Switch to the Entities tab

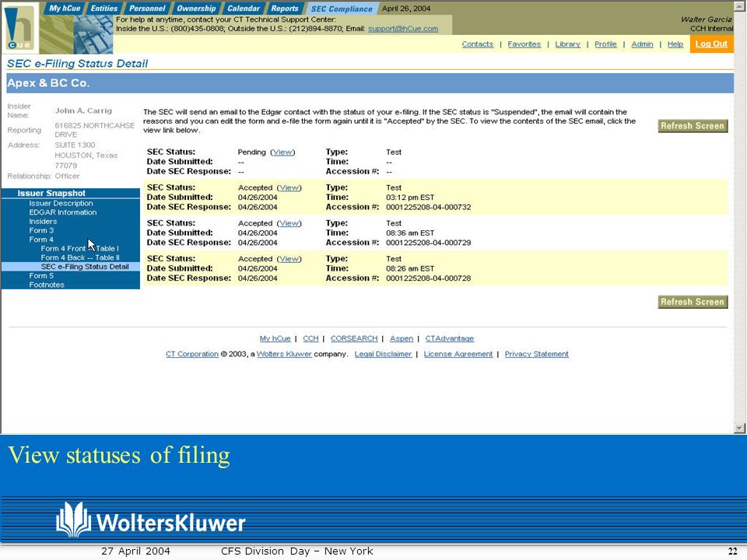(x=103, y=8)
